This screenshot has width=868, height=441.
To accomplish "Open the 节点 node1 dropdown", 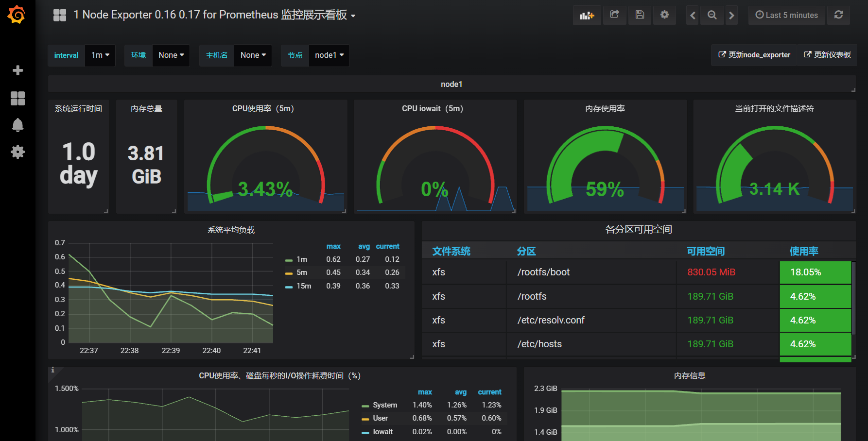I will point(329,55).
